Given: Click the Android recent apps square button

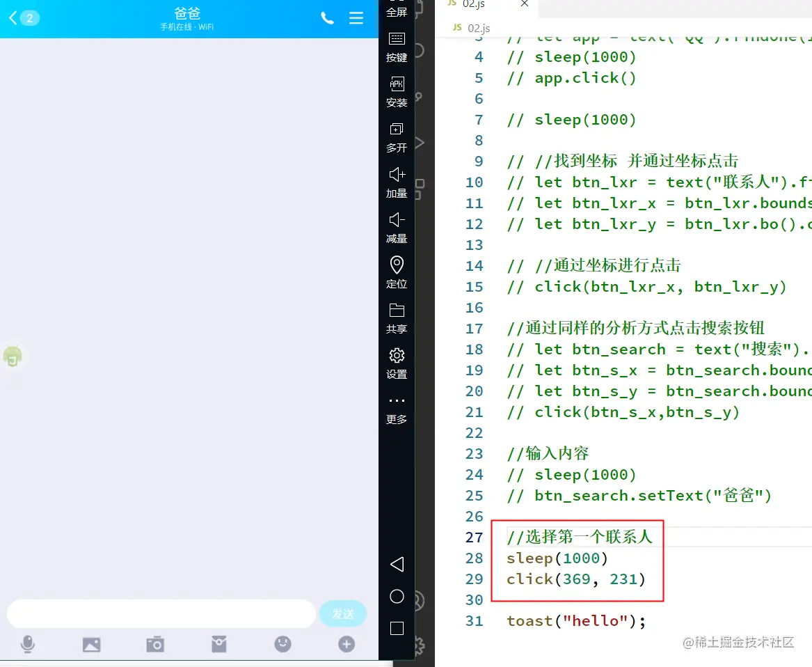Looking at the screenshot, I should [397, 629].
